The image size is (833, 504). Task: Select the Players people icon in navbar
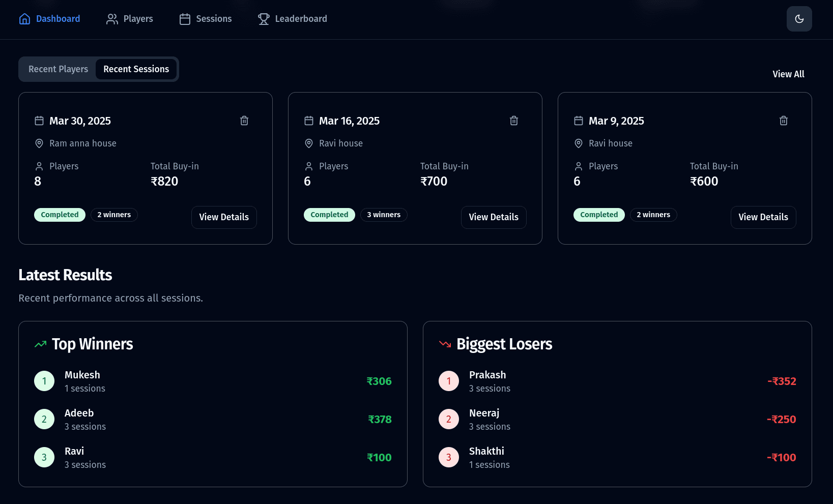111,18
